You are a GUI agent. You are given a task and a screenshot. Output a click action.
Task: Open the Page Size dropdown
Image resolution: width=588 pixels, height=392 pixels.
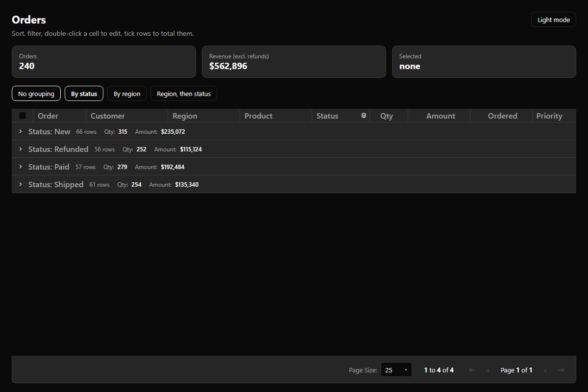(396, 370)
